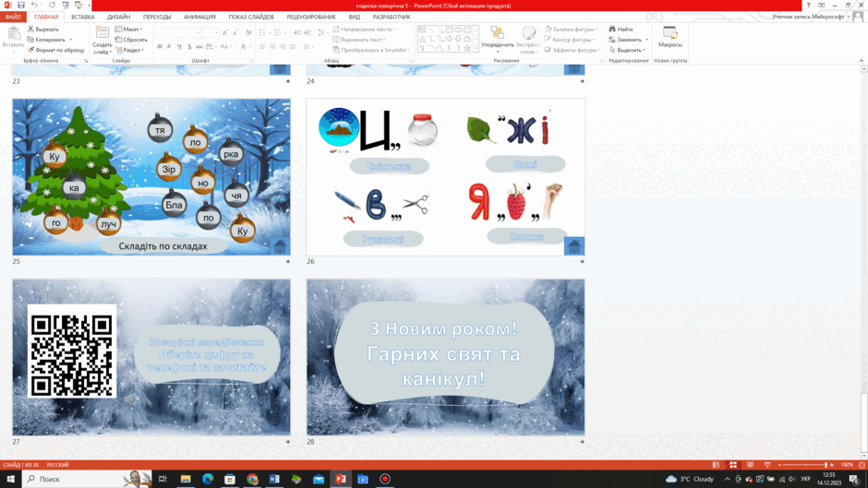
Task: Click the Вырезать (Cut) scissors icon
Action: click(31, 29)
